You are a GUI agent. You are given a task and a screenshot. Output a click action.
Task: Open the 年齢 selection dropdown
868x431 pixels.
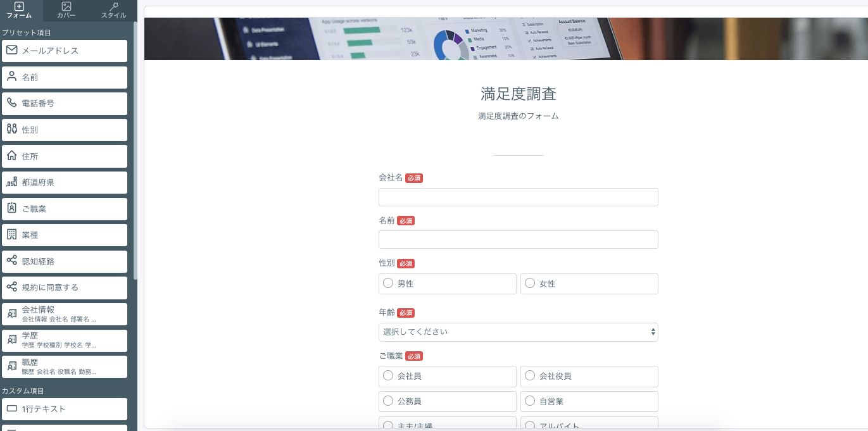pyautogui.click(x=518, y=332)
